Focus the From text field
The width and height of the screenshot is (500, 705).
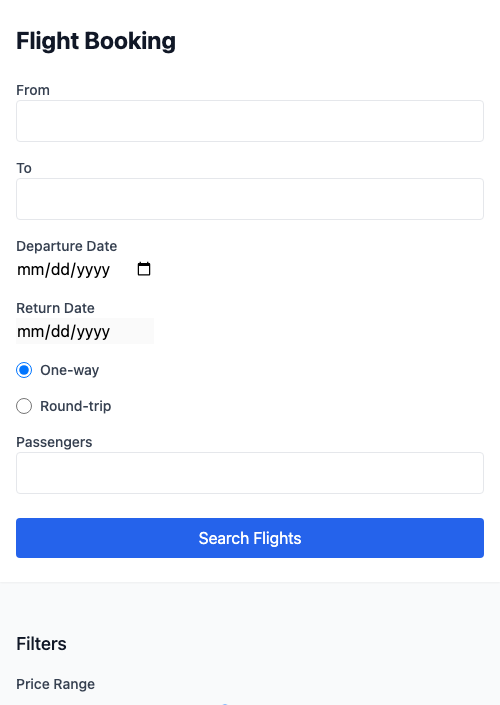(x=250, y=121)
